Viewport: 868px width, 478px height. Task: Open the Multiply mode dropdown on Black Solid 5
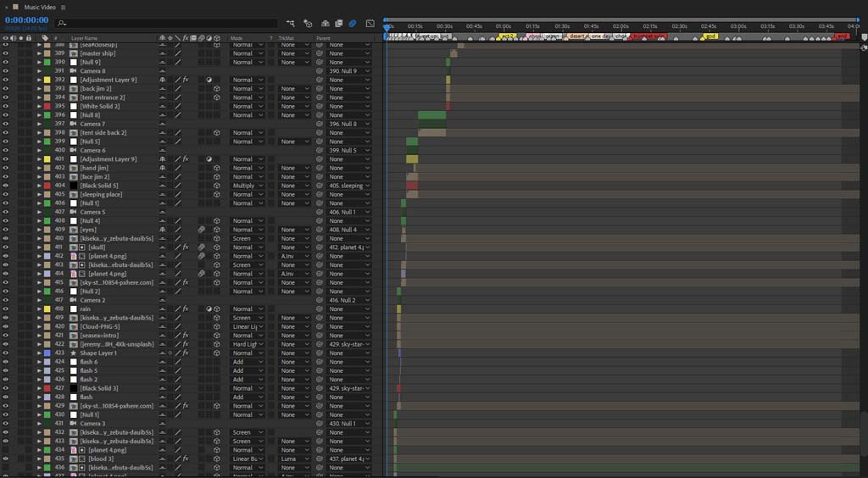pos(247,186)
